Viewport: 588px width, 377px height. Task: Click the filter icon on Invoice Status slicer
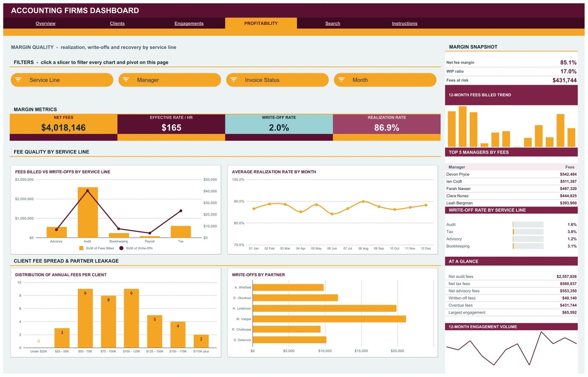pyautogui.click(x=234, y=80)
